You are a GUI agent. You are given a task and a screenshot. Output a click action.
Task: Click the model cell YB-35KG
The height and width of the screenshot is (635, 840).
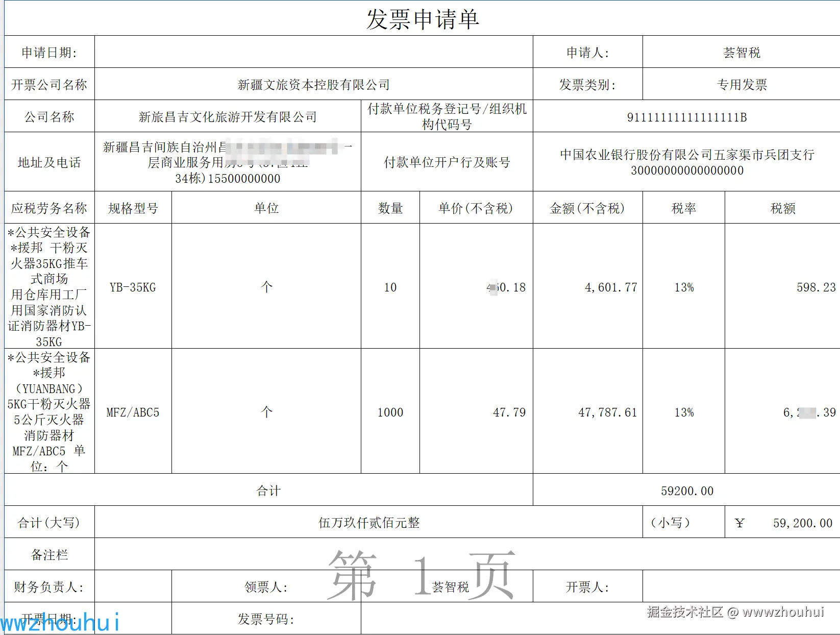coord(133,286)
